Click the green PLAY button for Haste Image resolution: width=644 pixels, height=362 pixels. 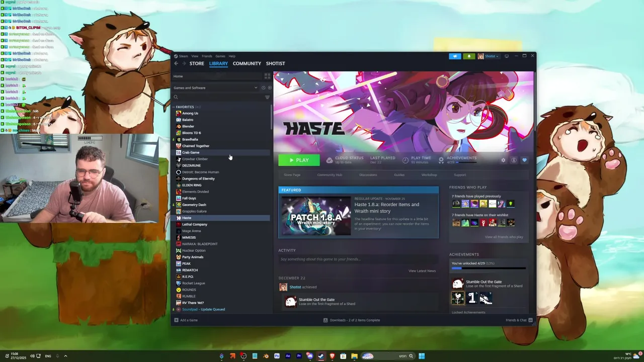299,160
